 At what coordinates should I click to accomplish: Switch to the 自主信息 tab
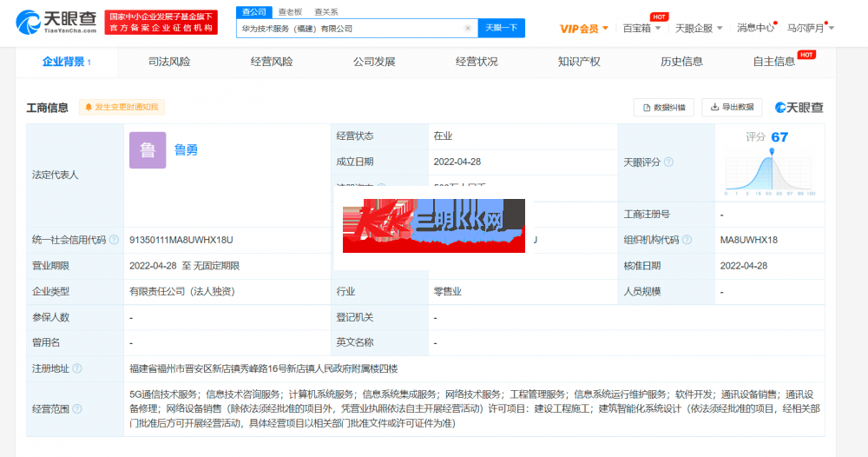774,62
